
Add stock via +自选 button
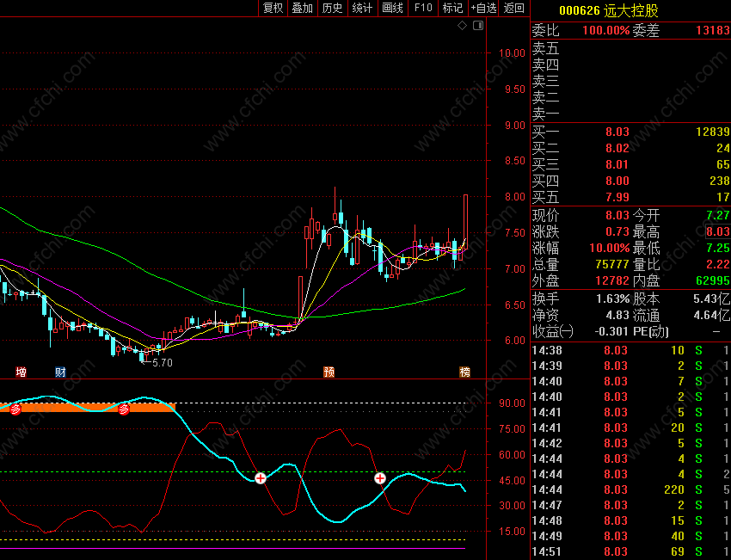coord(484,8)
